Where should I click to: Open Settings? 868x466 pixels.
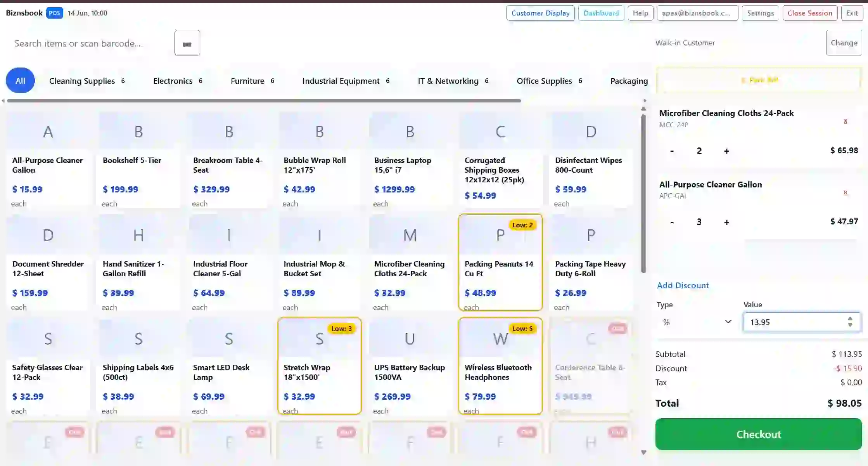[760, 13]
